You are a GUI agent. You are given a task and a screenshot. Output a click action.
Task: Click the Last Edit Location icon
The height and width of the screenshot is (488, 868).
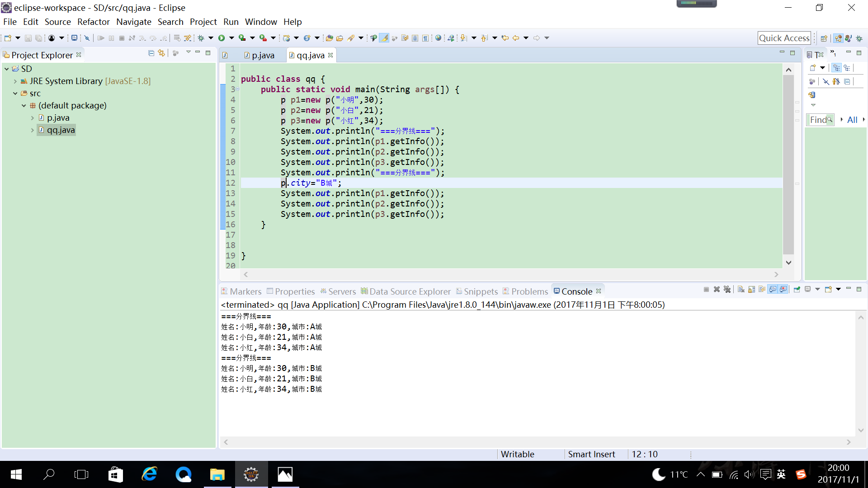505,38
